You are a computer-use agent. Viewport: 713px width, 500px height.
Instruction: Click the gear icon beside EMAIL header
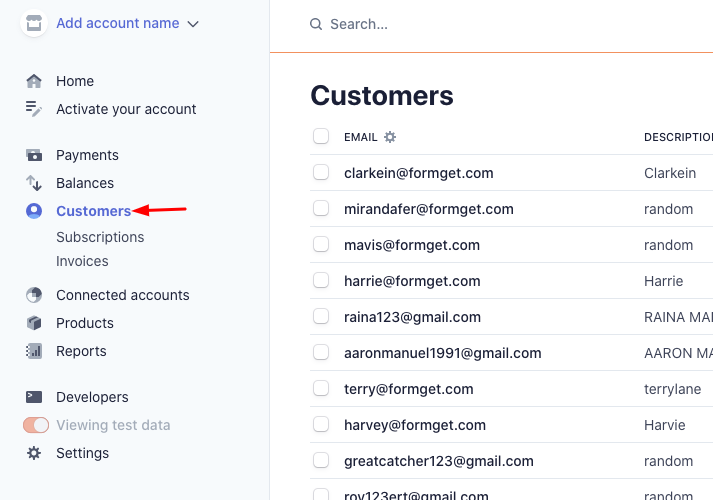pos(390,137)
